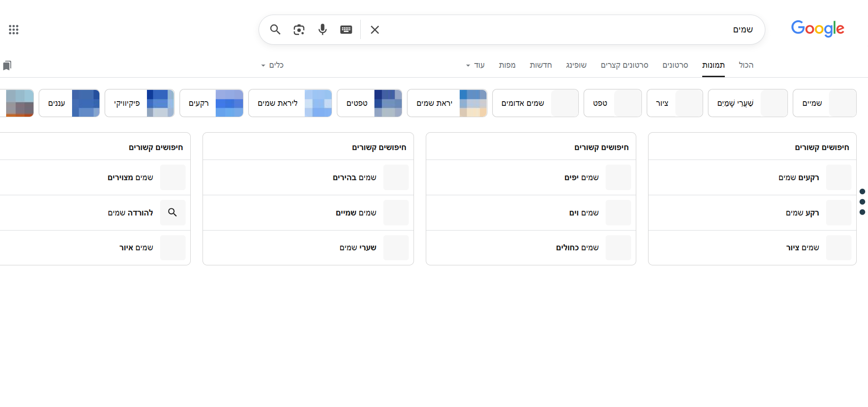Open related search שמים ציור

752,247
